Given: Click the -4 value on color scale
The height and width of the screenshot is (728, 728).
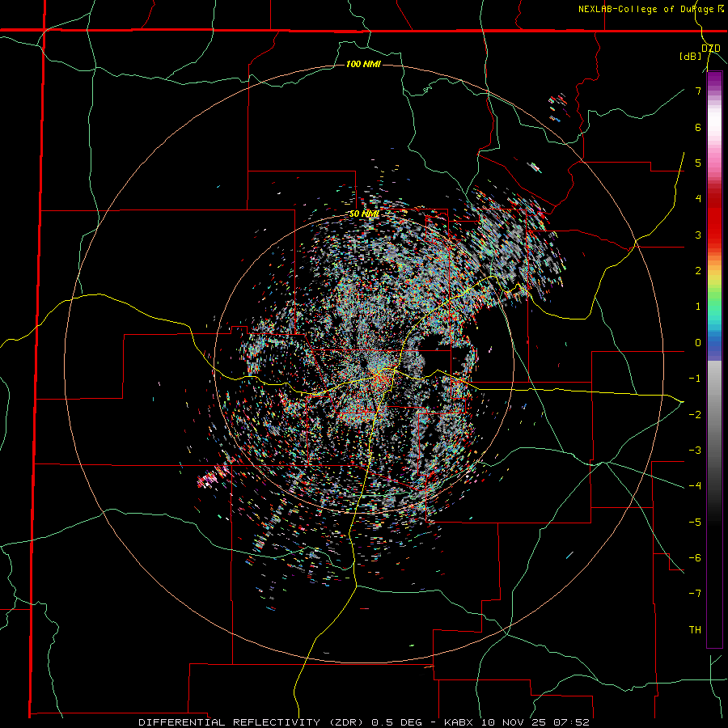Looking at the screenshot, I should point(695,485).
